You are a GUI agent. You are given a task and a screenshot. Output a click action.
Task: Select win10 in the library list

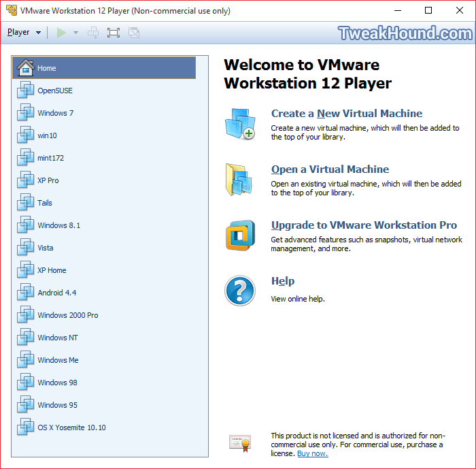pyautogui.click(x=47, y=135)
